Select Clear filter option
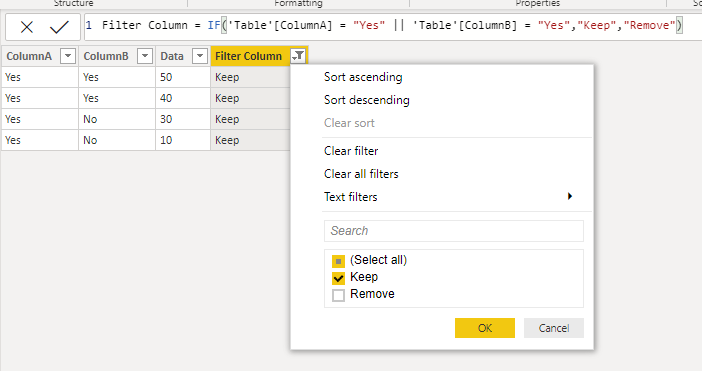The width and height of the screenshot is (702, 371). pos(351,151)
